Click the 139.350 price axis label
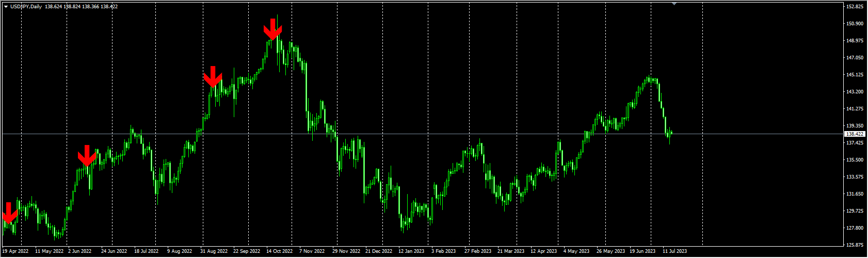Screen dimensions: 868x258 (x=855, y=126)
